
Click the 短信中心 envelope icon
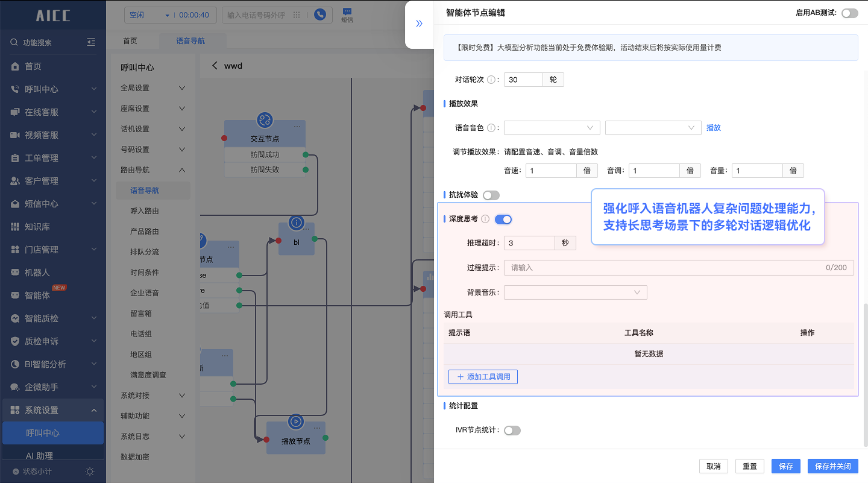coord(15,204)
